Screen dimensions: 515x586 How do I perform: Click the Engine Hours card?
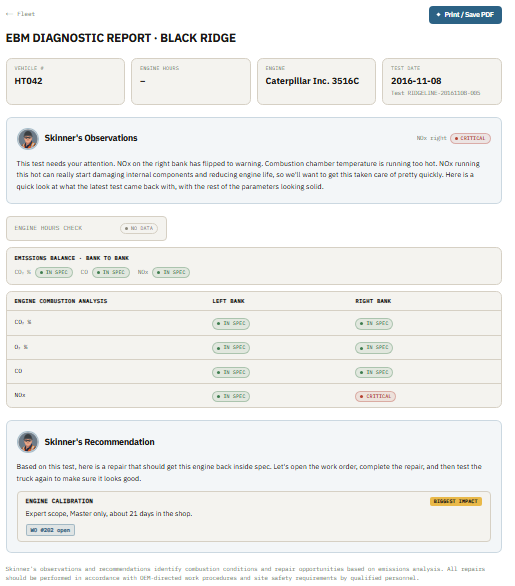[x=191, y=81]
